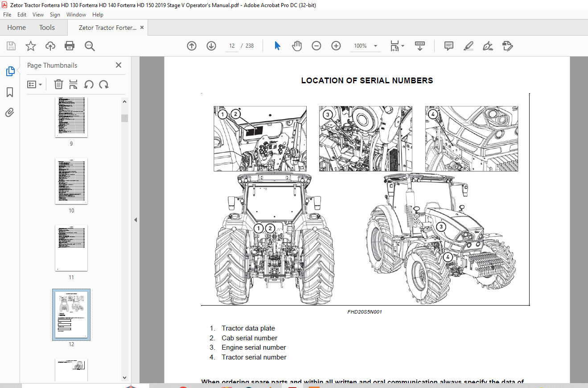This screenshot has width=588, height=388.
Task: Open the Attachments paperclip panel
Action: tap(10, 112)
